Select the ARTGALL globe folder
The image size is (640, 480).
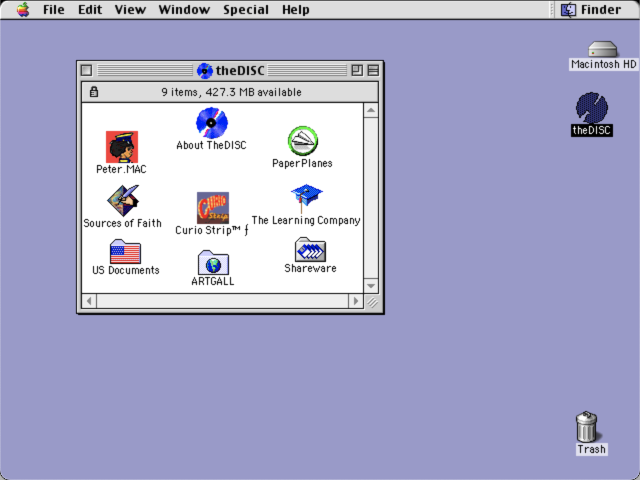(x=213, y=262)
